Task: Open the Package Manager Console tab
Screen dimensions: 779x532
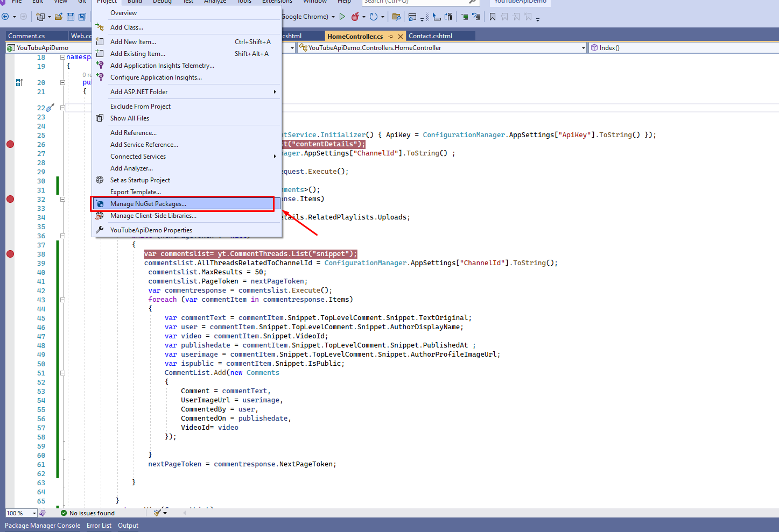Action: point(43,526)
